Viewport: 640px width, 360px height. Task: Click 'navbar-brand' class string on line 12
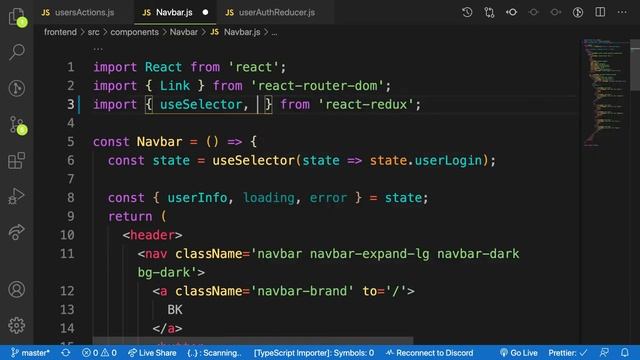(x=302, y=291)
